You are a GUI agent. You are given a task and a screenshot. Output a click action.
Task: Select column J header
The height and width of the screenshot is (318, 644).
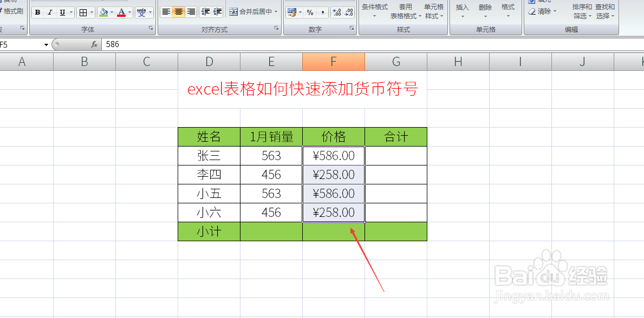click(583, 62)
